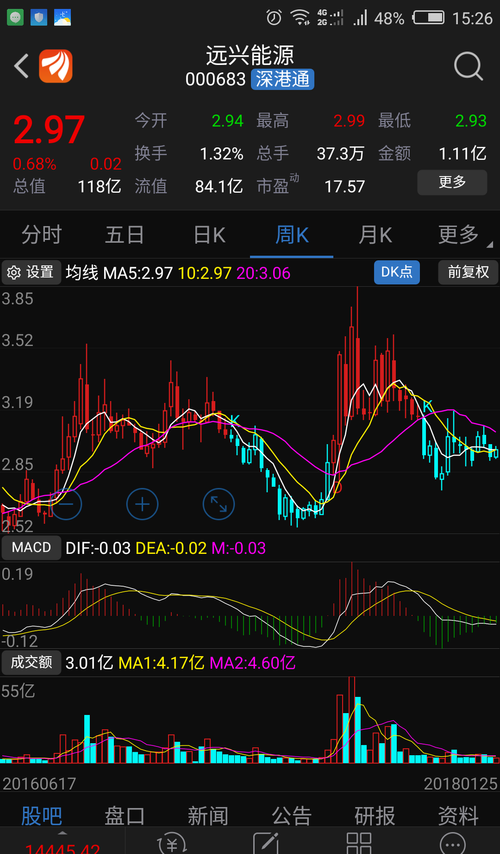Tap the orange Eastmoney app logo
This screenshot has width=500, height=854.
click(56, 66)
